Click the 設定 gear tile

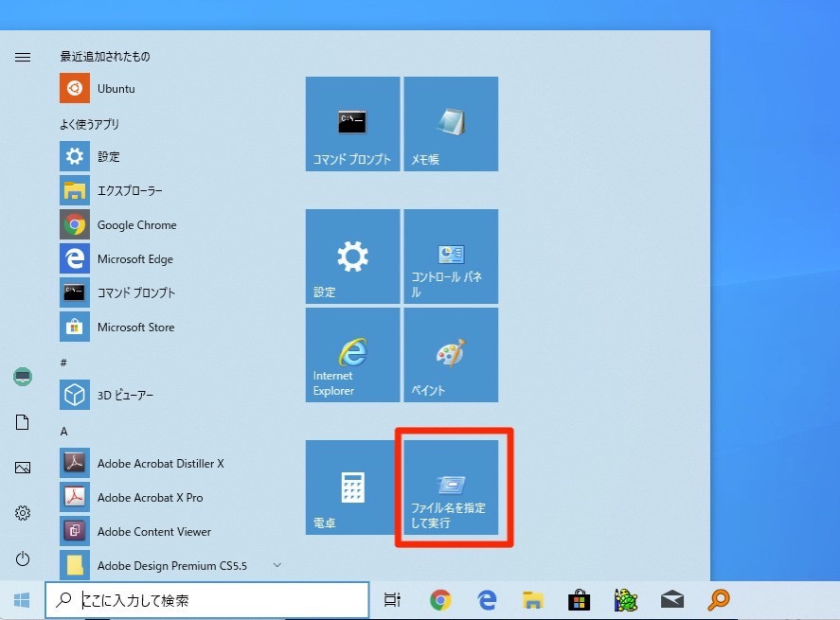tap(352, 257)
